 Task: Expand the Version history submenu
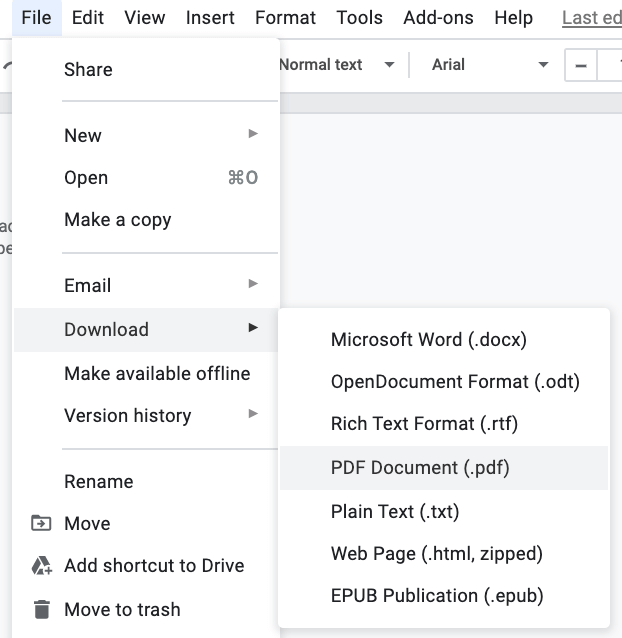[146, 416]
